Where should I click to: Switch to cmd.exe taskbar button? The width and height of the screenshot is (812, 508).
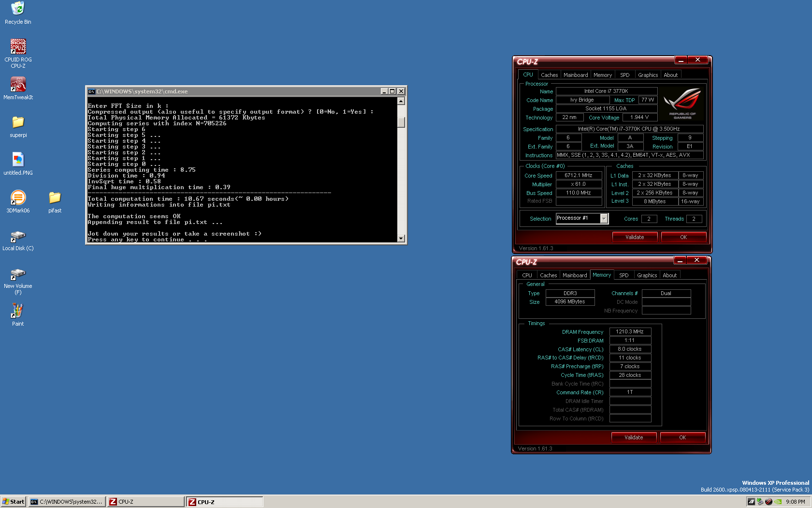[x=67, y=502]
